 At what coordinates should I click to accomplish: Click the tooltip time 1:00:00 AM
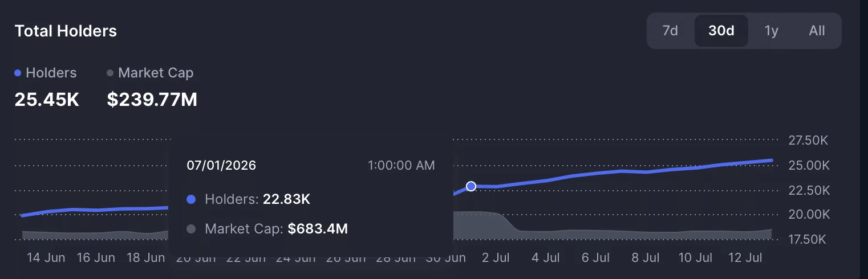point(401,166)
